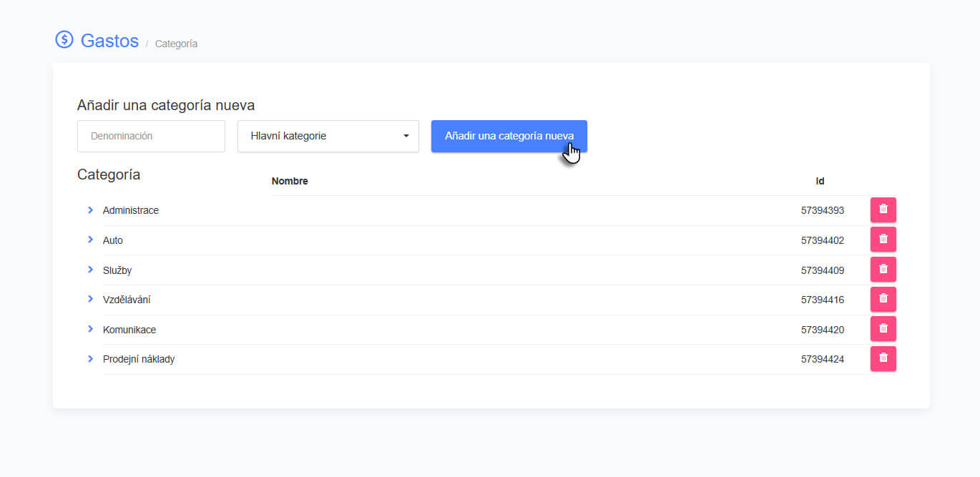Viewport: 980px width, 477px height.
Task: Focus the Denominación input field
Action: 151,136
